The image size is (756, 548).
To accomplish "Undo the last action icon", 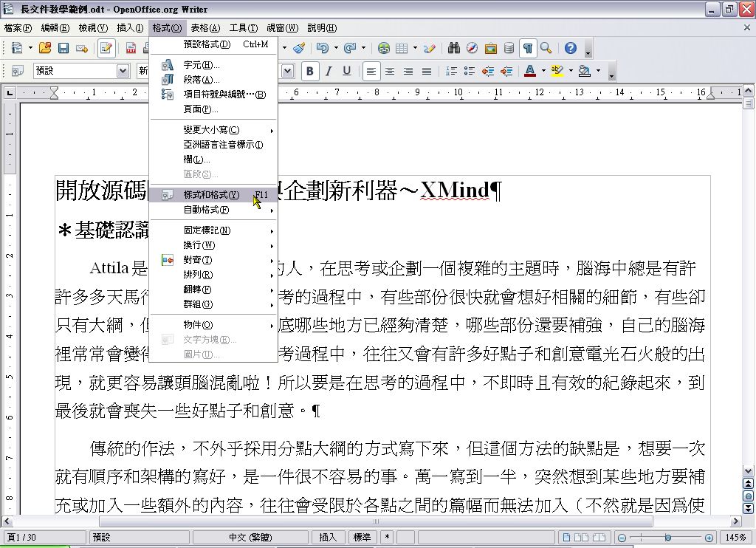I will [323, 48].
